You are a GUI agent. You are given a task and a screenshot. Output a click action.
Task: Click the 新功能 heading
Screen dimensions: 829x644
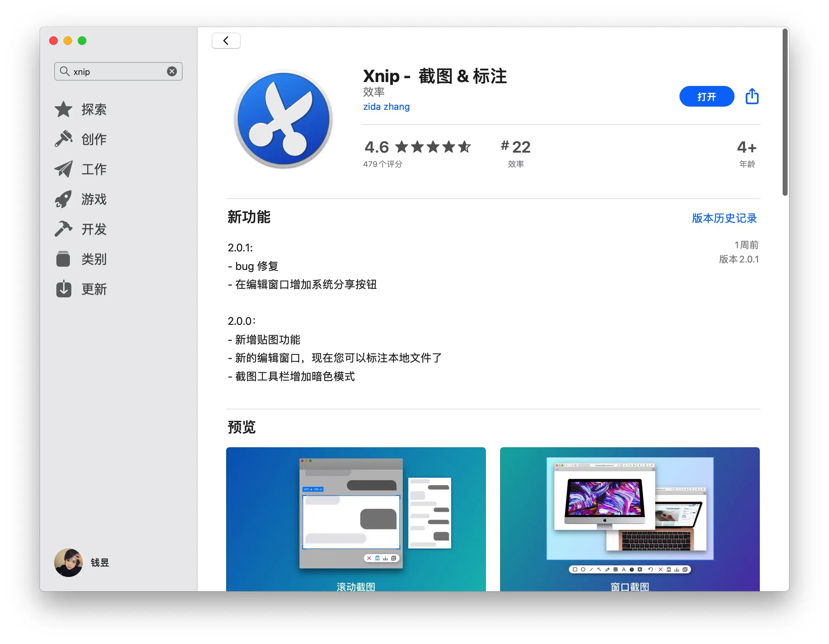click(249, 217)
